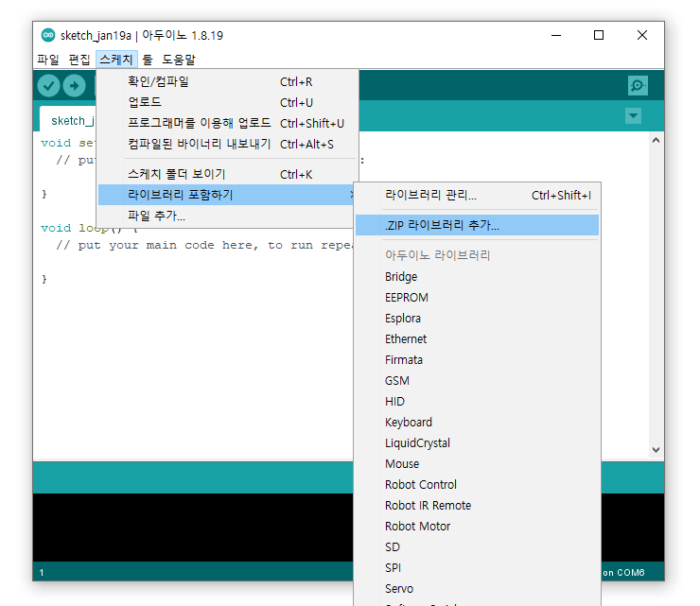Viewport: 700px width, 606px height.
Task: Include the Mouse library
Action: click(478, 464)
